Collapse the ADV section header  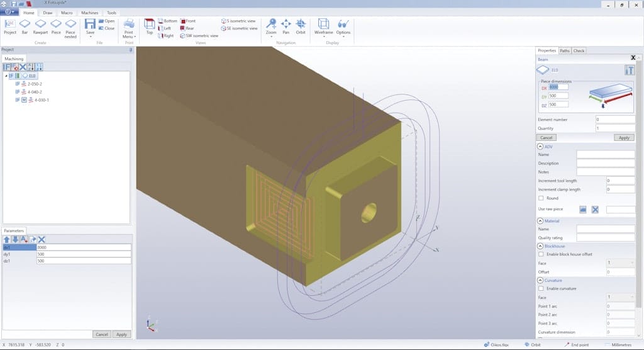(x=540, y=147)
